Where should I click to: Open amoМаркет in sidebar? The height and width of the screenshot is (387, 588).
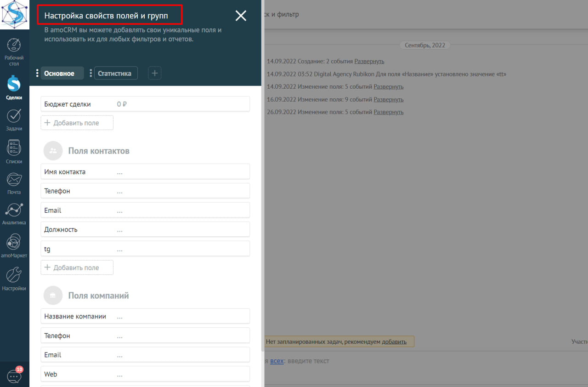click(14, 246)
